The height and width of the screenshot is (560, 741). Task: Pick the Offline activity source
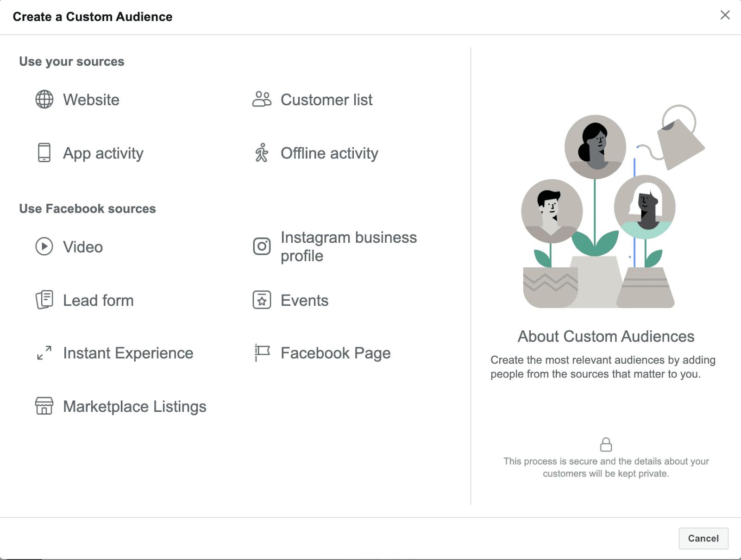coord(329,153)
